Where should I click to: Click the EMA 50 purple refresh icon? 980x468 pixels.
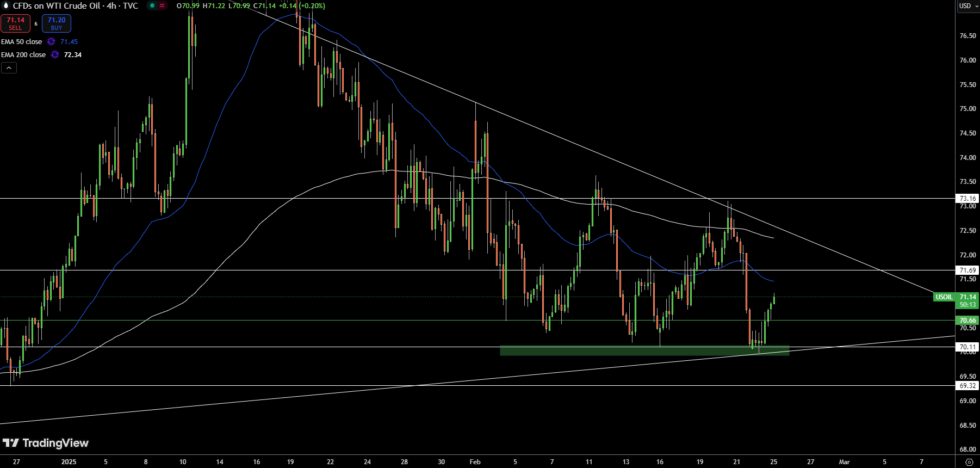(x=51, y=42)
